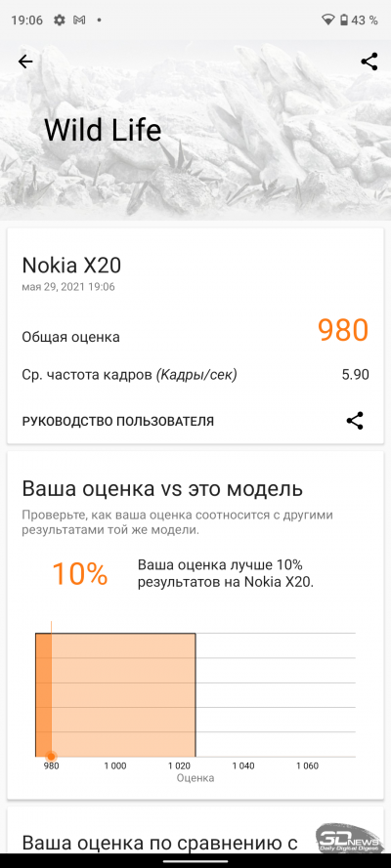The height and width of the screenshot is (868, 391).
Task: Tap the battery status icon
Action: (x=344, y=20)
